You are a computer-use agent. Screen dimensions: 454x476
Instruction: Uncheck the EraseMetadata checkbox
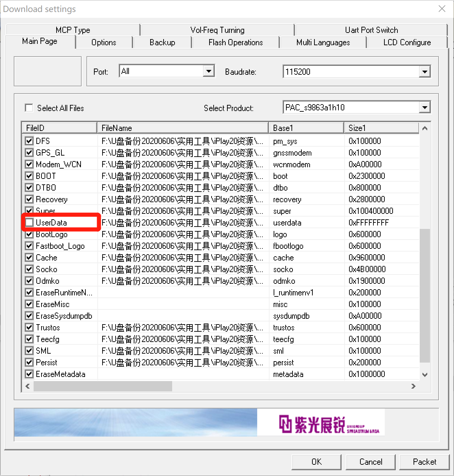click(x=29, y=374)
